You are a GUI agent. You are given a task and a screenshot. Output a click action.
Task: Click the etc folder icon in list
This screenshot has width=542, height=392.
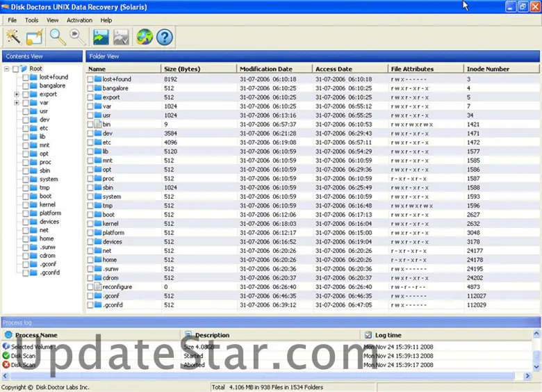coord(98,142)
